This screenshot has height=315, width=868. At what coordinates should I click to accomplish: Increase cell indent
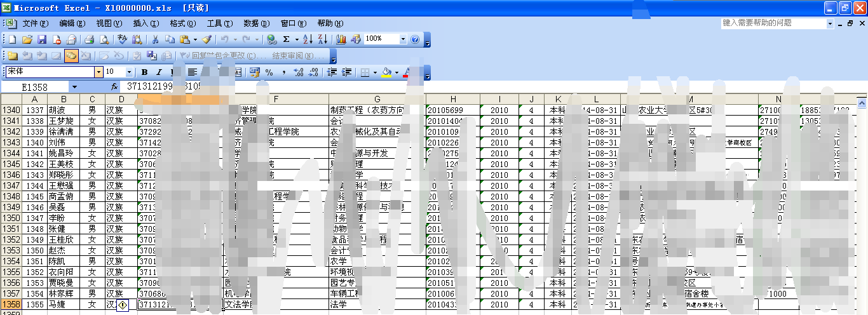coord(346,72)
